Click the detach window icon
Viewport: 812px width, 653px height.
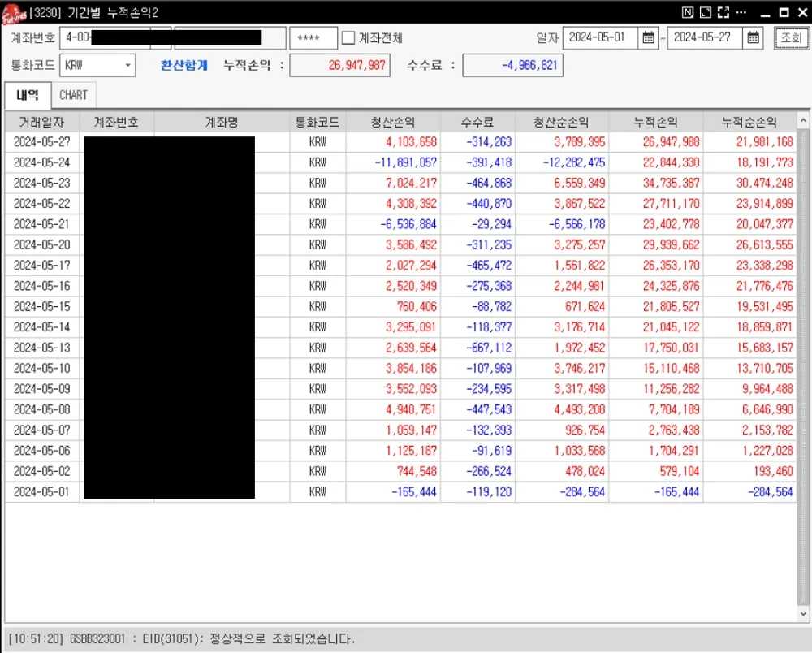click(706, 12)
